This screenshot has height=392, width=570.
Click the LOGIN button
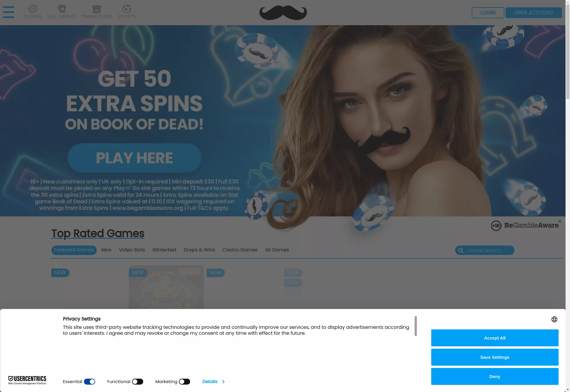[488, 13]
